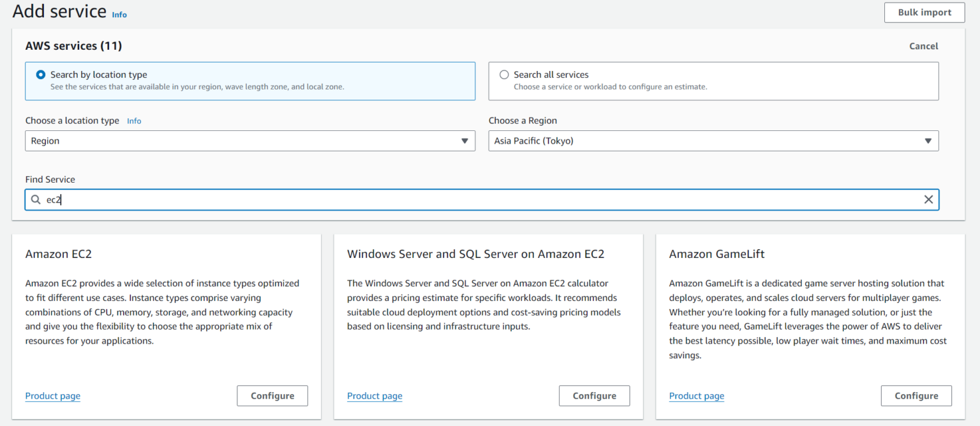
Task: Click the Info icon next to Add service
Action: 119,14
